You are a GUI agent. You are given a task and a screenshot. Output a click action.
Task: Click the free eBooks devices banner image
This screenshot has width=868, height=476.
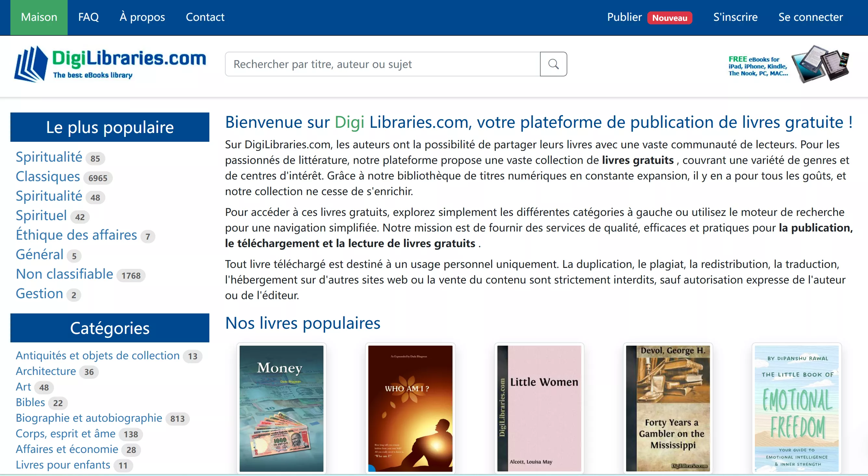(788, 65)
